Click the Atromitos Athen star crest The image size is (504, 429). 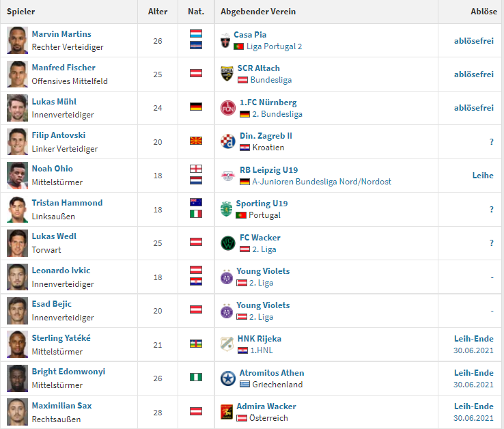point(228,378)
